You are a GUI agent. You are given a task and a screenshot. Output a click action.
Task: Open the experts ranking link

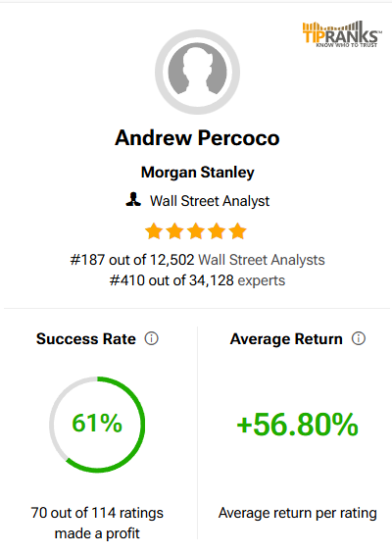point(262,280)
